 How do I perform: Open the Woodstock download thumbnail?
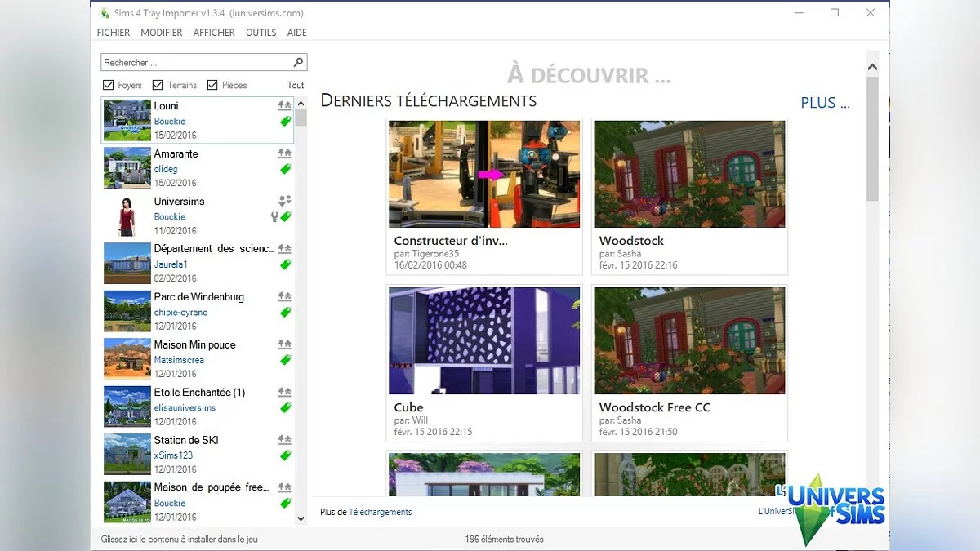click(x=688, y=173)
